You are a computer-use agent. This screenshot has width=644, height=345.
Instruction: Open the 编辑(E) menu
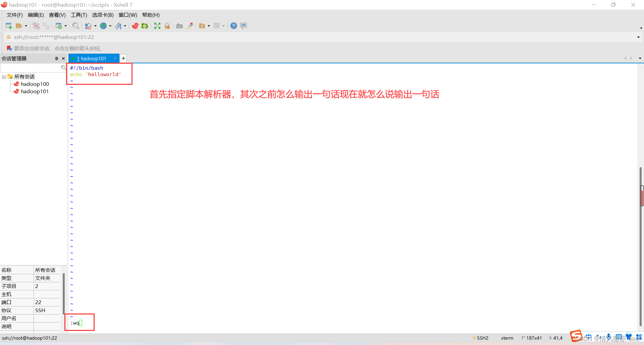point(36,15)
